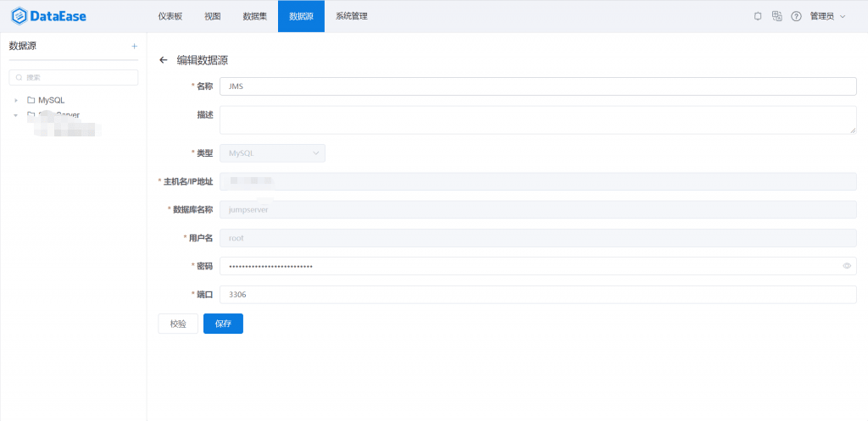The image size is (868, 421).
Task: Open the 系统管理 menu
Action: [x=352, y=17]
